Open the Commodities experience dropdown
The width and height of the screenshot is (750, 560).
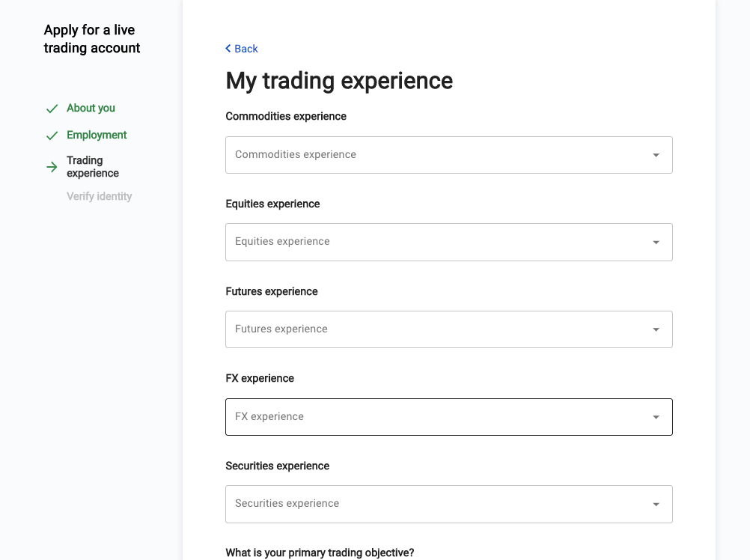(x=448, y=155)
